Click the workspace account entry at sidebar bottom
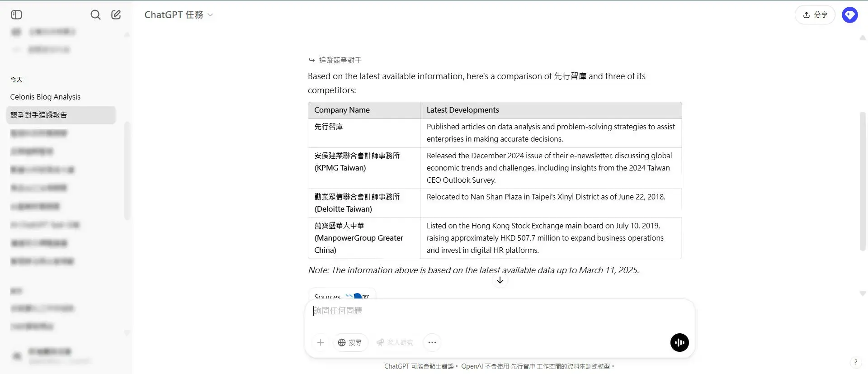This screenshot has width=868, height=374. pyautogui.click(x=61, y=356)
